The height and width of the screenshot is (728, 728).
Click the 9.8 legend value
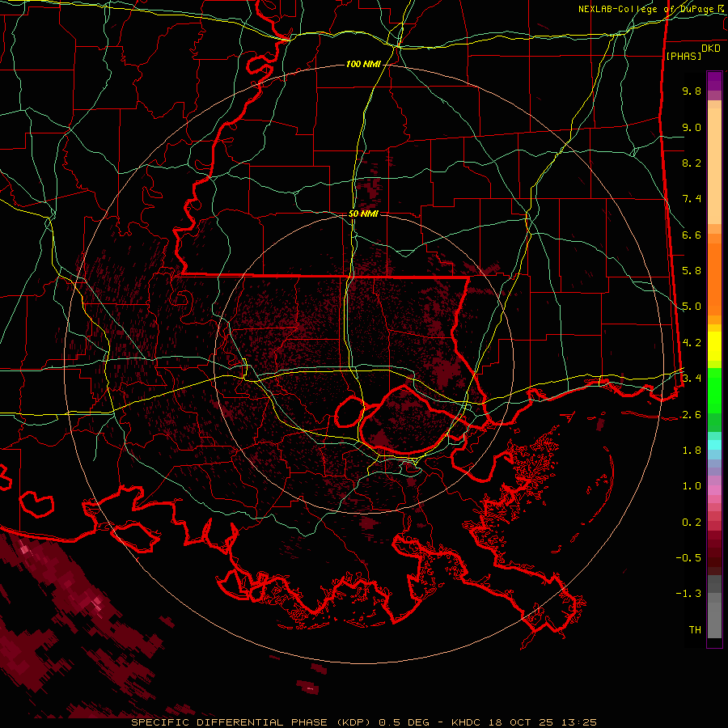tap(692, 91)
